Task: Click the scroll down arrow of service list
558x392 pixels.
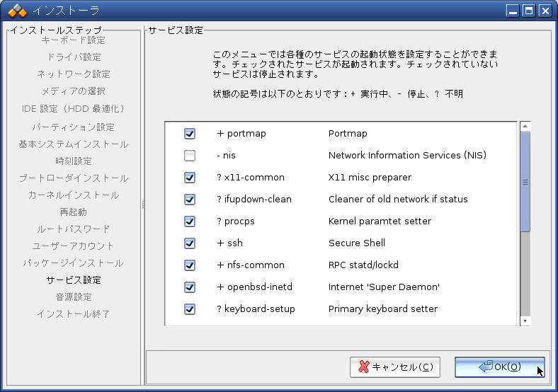Action: [x=525, y=321]
